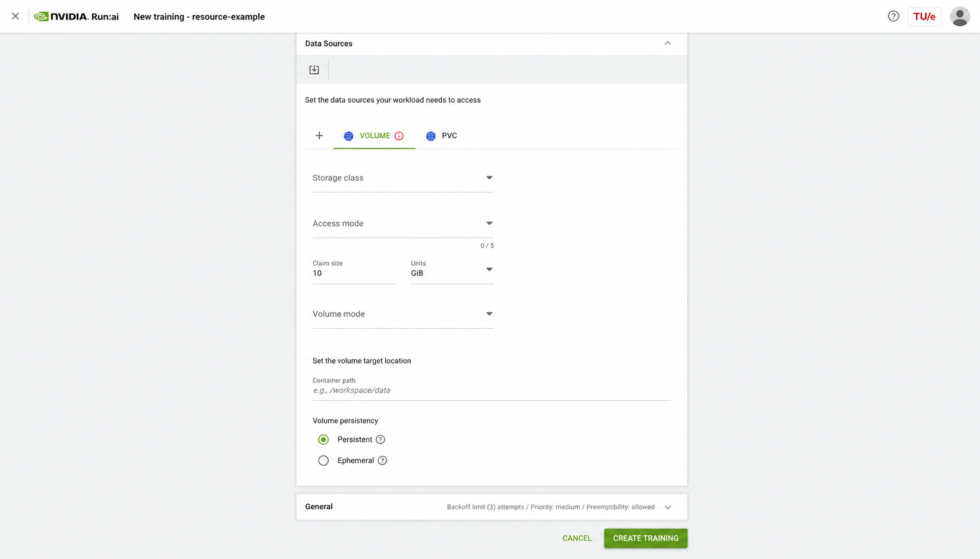Open the user profile avatar
Image resolution: width=980 pixels, height=559 pixels.
959,17
